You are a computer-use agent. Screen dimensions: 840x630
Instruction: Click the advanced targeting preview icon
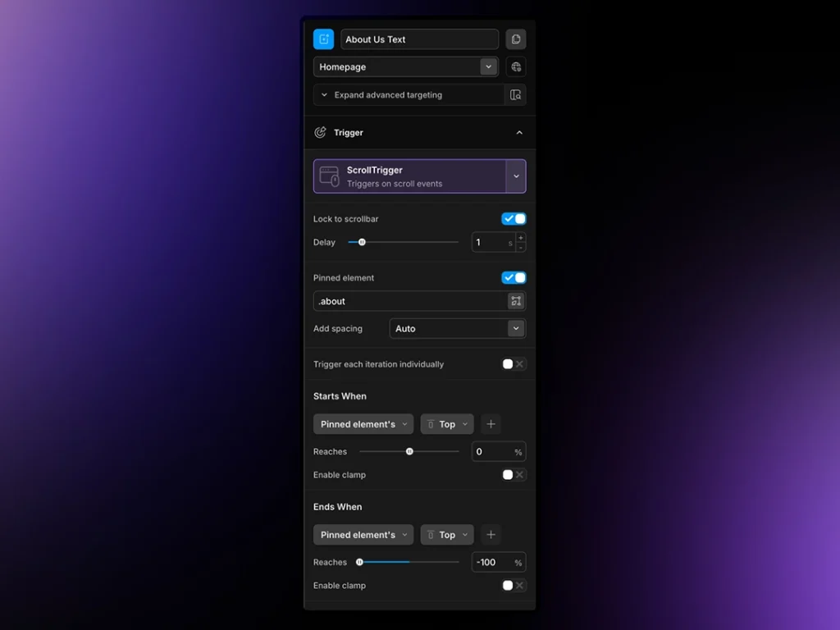516,95
